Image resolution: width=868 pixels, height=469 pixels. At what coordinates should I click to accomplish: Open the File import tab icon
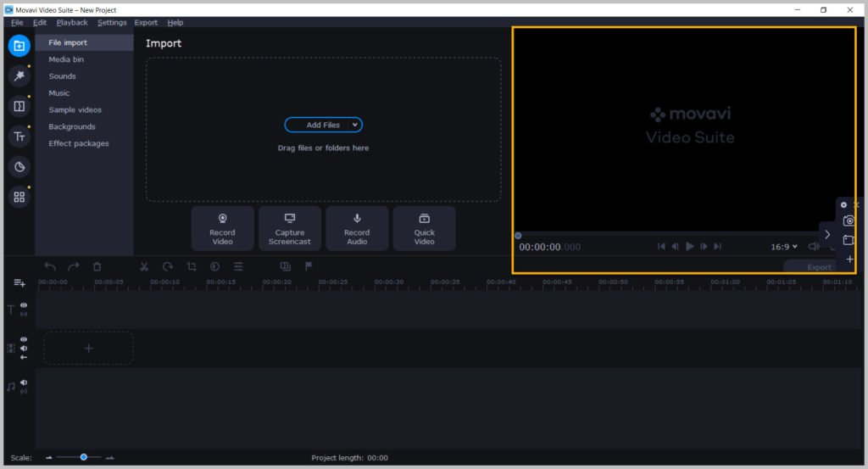[19, 46]
